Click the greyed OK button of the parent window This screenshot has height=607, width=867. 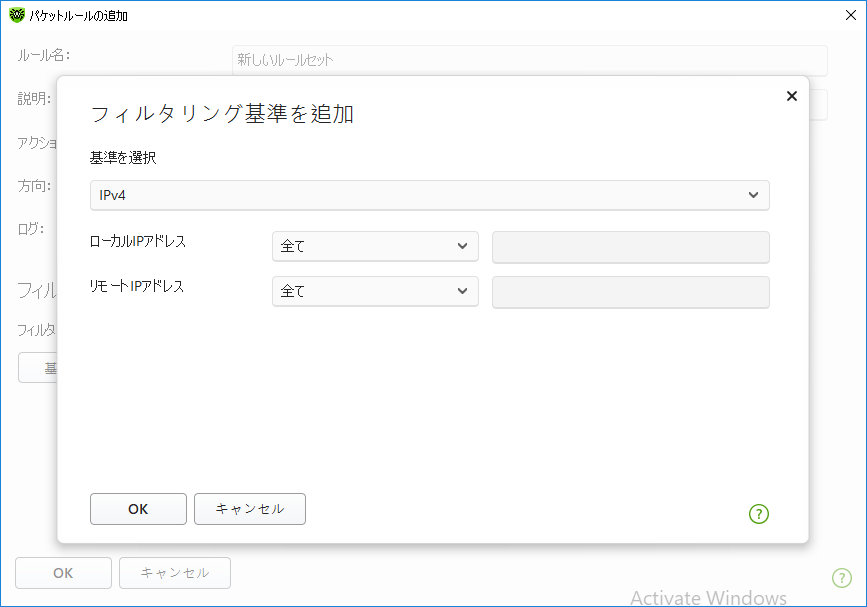(x=63, y=573)
